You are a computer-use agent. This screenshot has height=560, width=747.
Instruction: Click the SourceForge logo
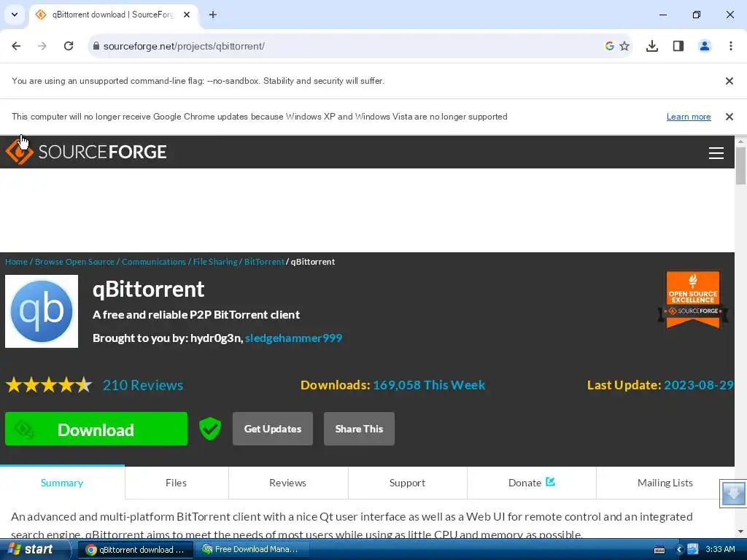pos(86,152)
